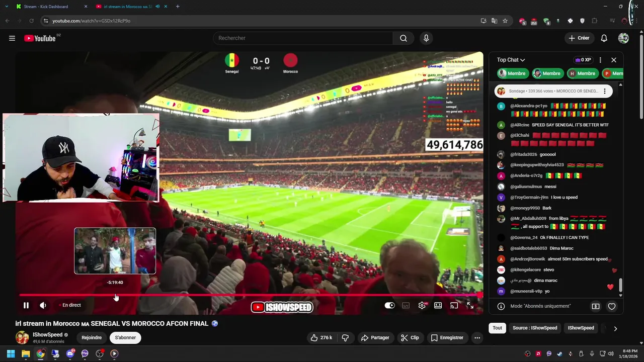Click the first Membre chip in chat
The width and height of the screenshot is (644, 362).
(x=513, y=73)
